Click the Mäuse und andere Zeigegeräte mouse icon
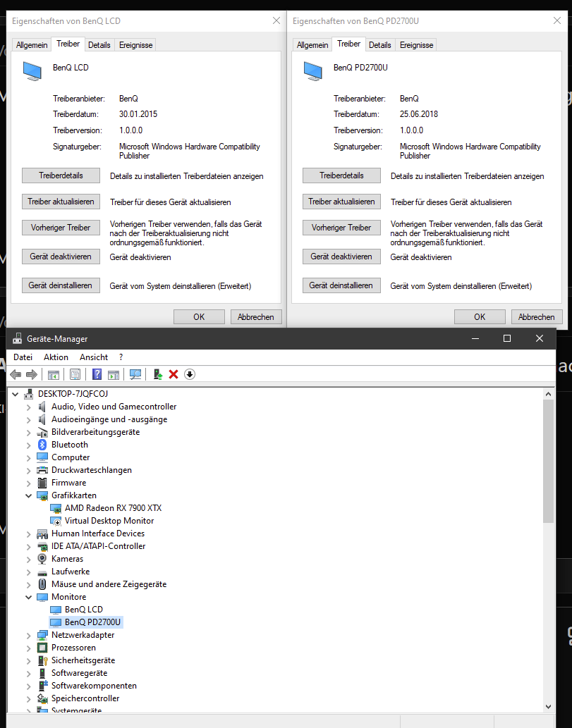 tap(42, 584)
